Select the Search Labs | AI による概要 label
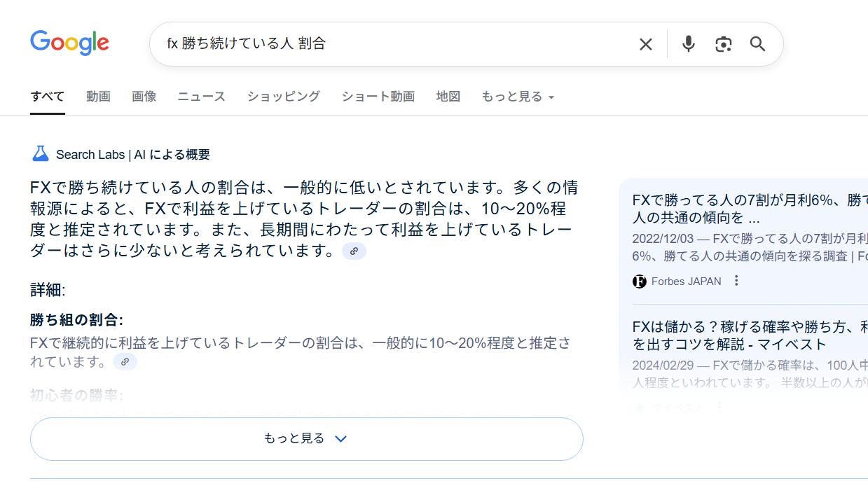Image resolution: width=868 pixels, height=493 pixels. 133,155
